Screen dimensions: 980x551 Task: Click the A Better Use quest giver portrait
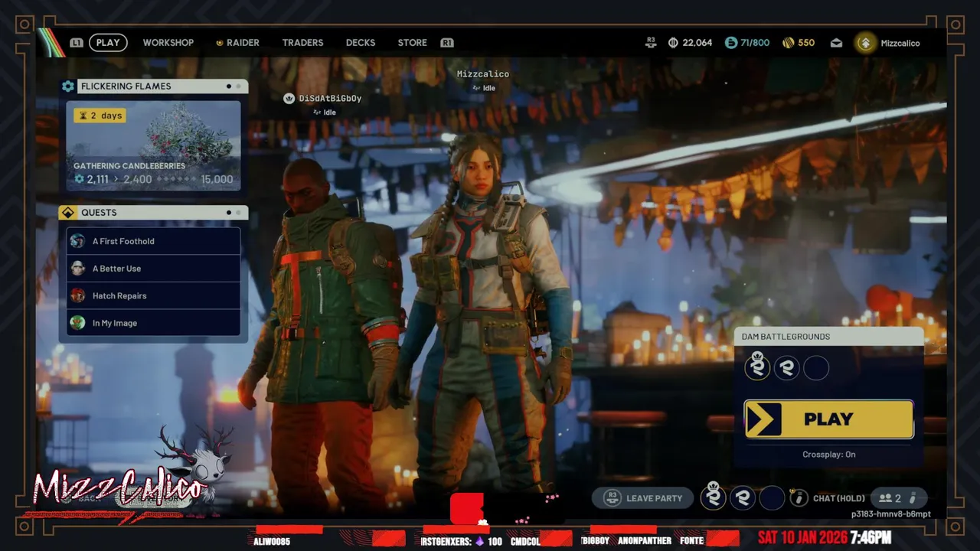(x=77, y=269)
